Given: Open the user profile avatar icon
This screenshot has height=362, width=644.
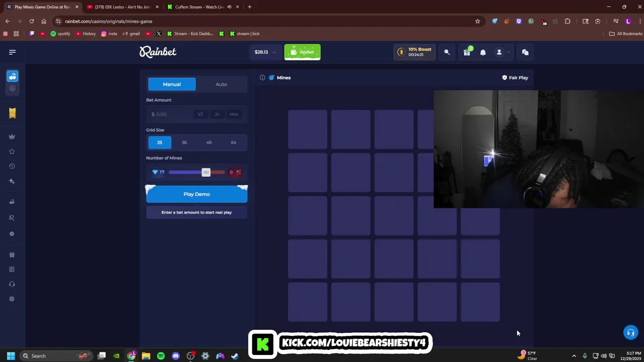Looking at the screenshot, I should pos(499,52).
